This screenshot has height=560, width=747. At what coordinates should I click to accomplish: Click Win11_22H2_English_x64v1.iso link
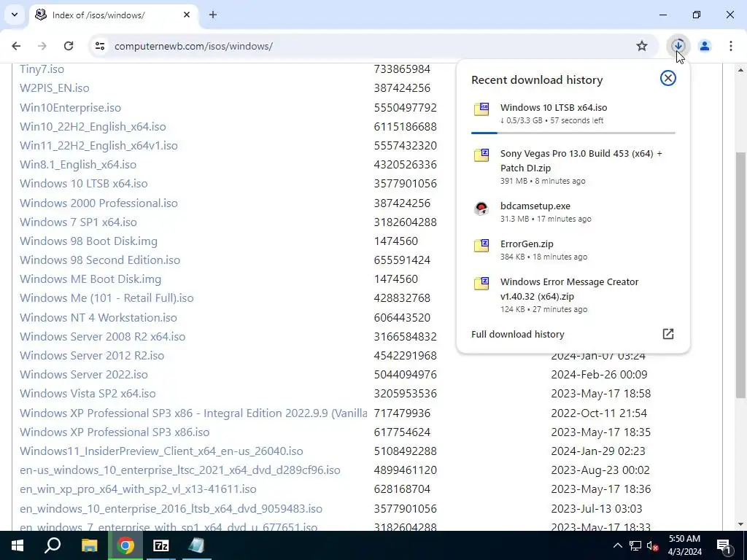[x=98, y=146]
